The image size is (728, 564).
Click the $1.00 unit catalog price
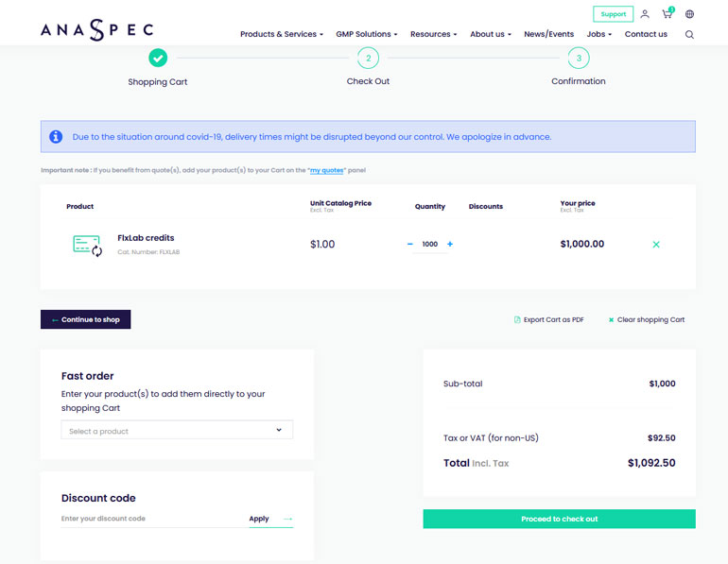[322, 244]
